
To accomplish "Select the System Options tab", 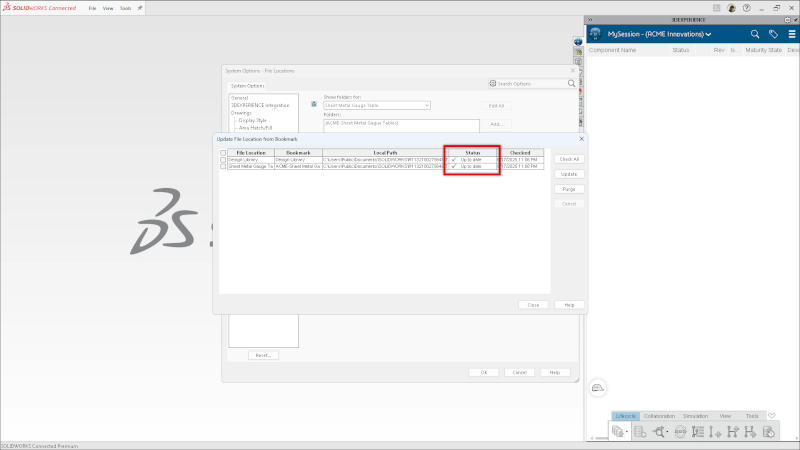I will tap(247, 86).
